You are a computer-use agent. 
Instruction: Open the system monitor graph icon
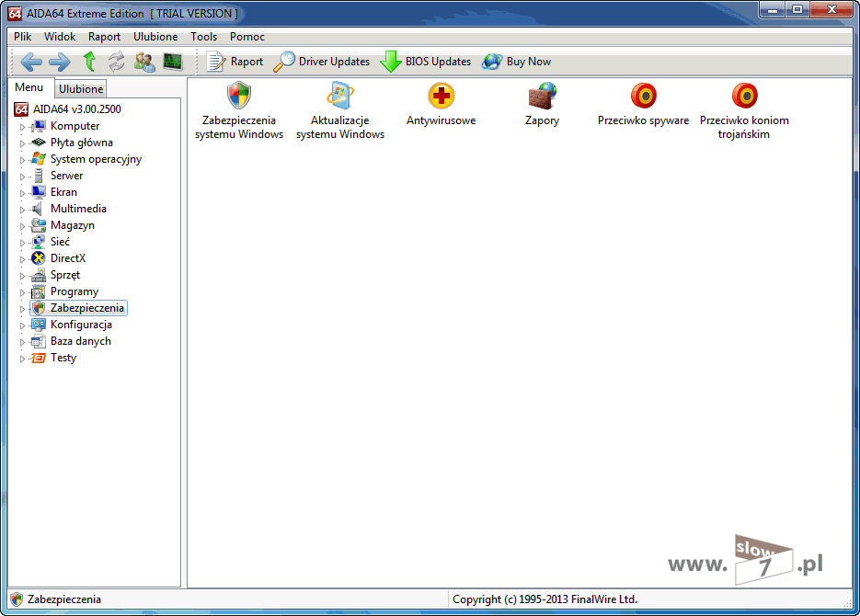pos(173,62)
